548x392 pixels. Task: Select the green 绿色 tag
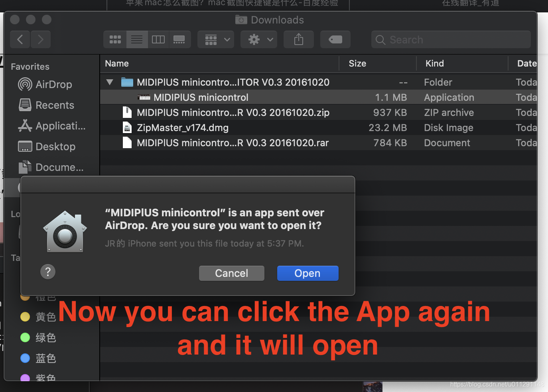38,337
